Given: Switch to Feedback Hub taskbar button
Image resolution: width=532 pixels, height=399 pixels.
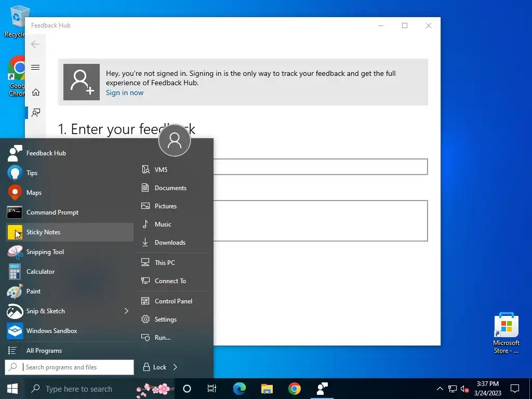Looking at the screenshot, I should tap(322, 389).
